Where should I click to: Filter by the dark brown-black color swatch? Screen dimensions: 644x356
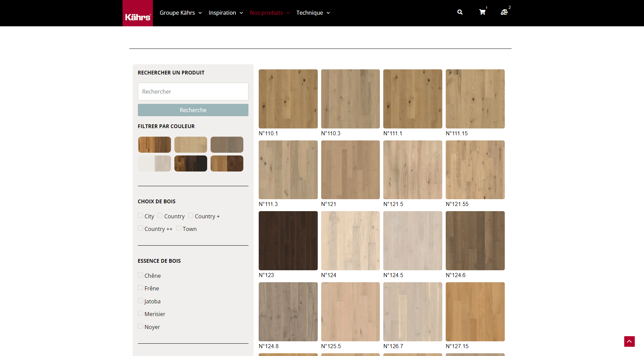point(190,163)
